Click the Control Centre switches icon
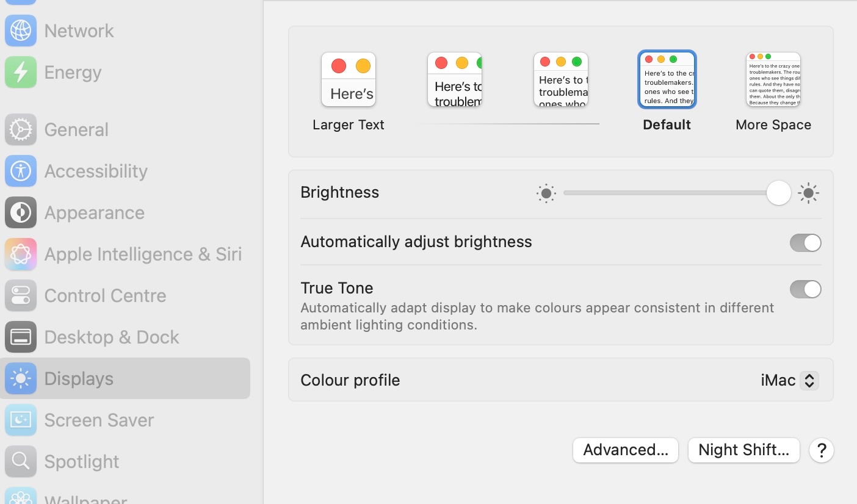The image size is (857, 504). pos(21,296)
